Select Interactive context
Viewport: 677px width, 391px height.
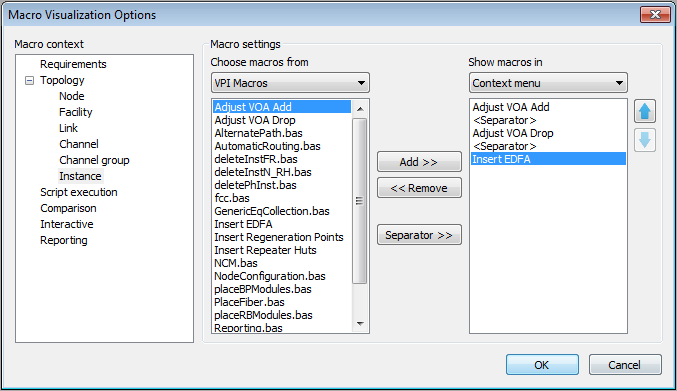(x=66, y=224)
